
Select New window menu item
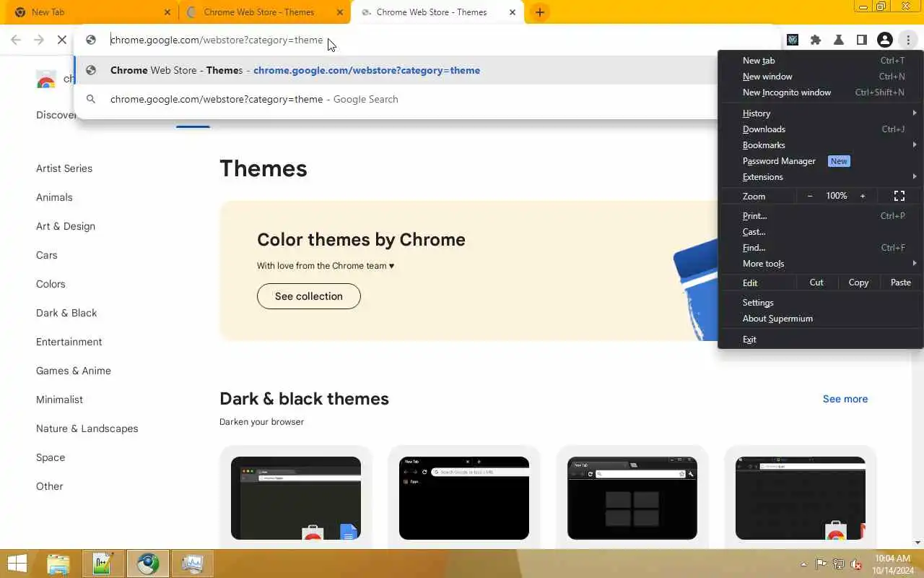tap(820, 77)
